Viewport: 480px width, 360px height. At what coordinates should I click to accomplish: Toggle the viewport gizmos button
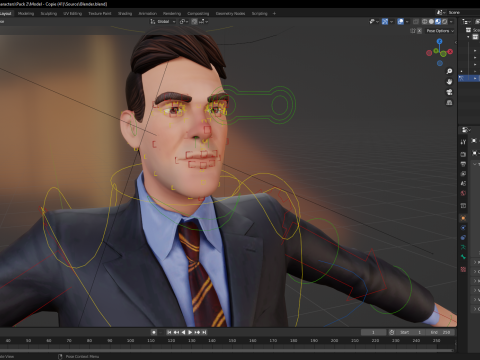385,21
